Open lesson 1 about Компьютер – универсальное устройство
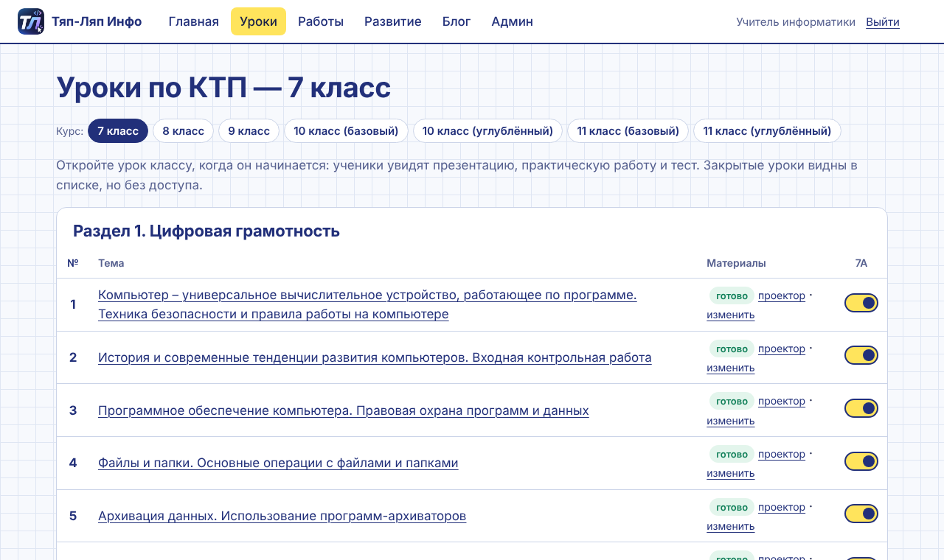Screen dimensions: 944x560 [367, 304]
